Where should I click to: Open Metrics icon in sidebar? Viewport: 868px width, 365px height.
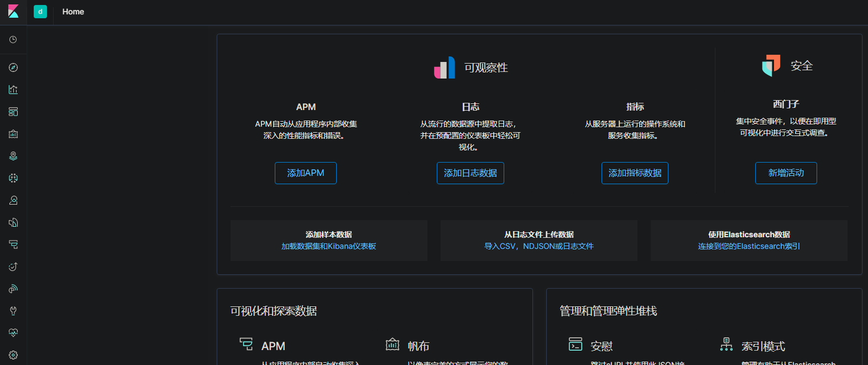(13, 200)
